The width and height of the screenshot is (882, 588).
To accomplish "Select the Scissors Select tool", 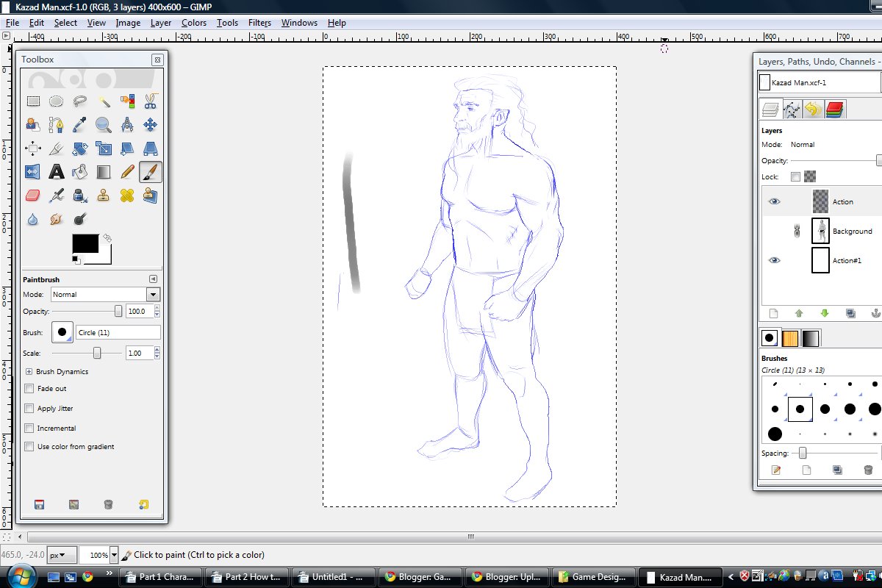I will [151, 101].
